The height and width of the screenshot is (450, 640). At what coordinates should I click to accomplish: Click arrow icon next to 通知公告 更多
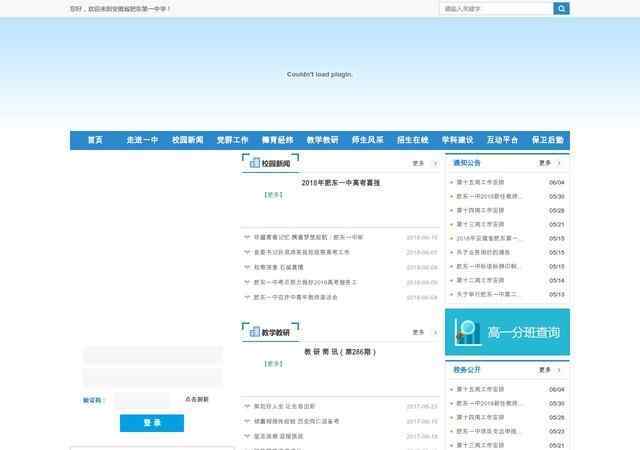[559, 163]
